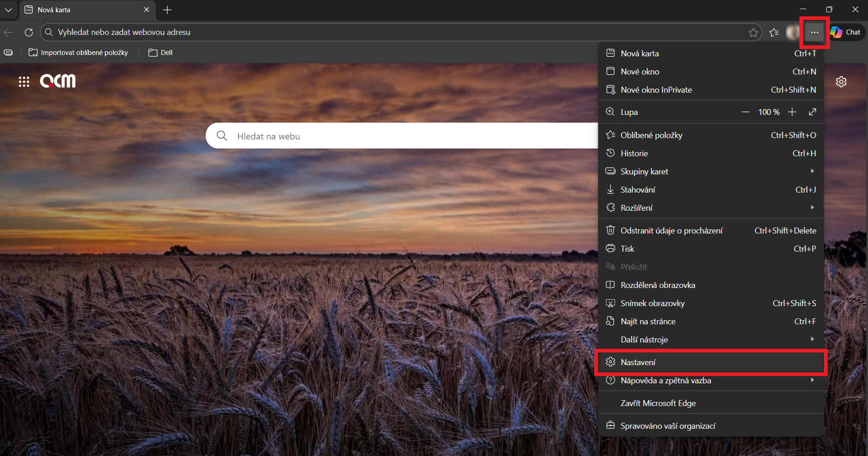Click the Refresh page icon
Viewport: 868px width, 456px height.
click(x=29, y=32)
